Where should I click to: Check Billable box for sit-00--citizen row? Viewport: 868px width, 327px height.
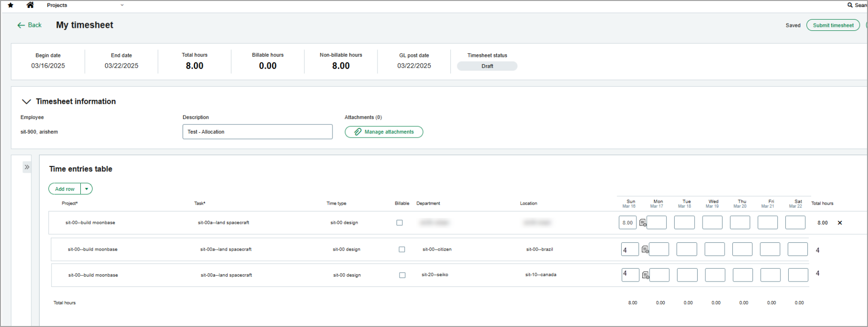(x=402, y=250)
